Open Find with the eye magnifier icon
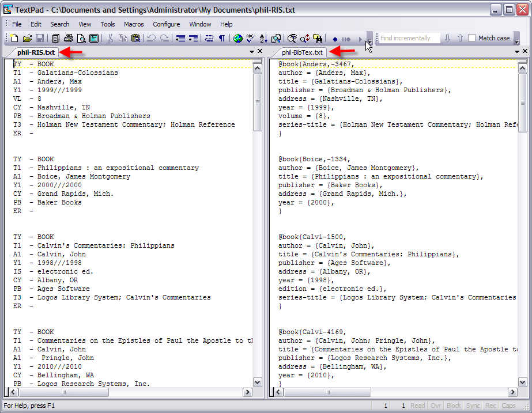The image size is (532, 413). pyautogui.click(x=292, y=39)
